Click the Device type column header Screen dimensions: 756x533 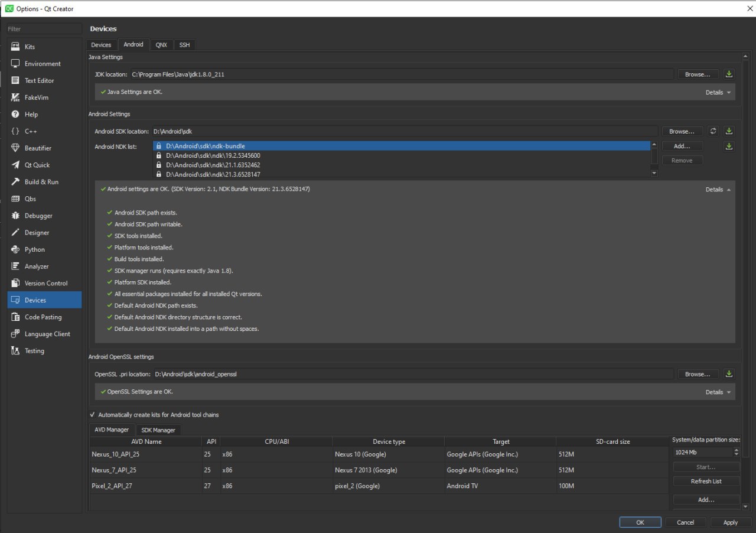pyautogui.click(x=389, y=441)
